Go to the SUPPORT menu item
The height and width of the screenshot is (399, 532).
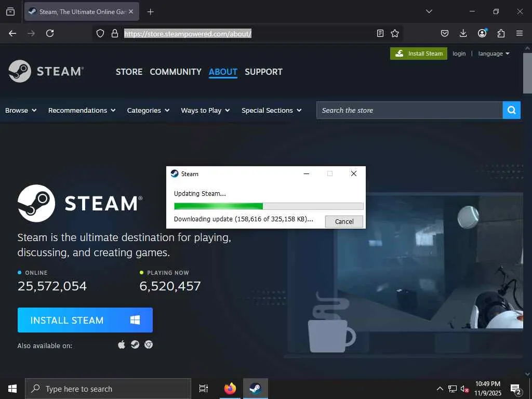263,72
